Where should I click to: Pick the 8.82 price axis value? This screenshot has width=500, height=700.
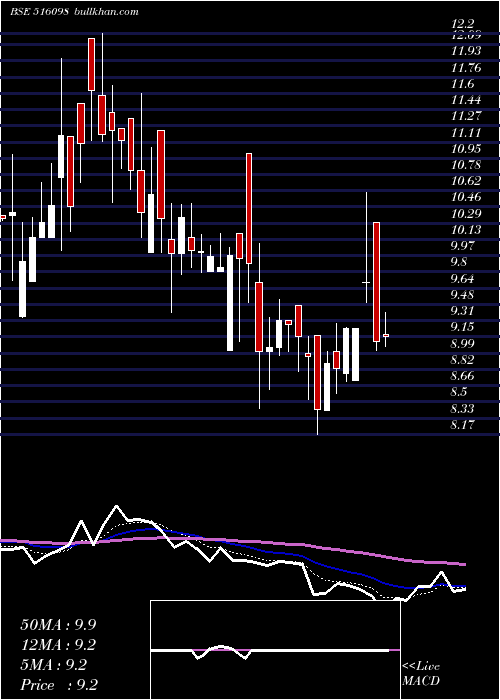[463, 359]
